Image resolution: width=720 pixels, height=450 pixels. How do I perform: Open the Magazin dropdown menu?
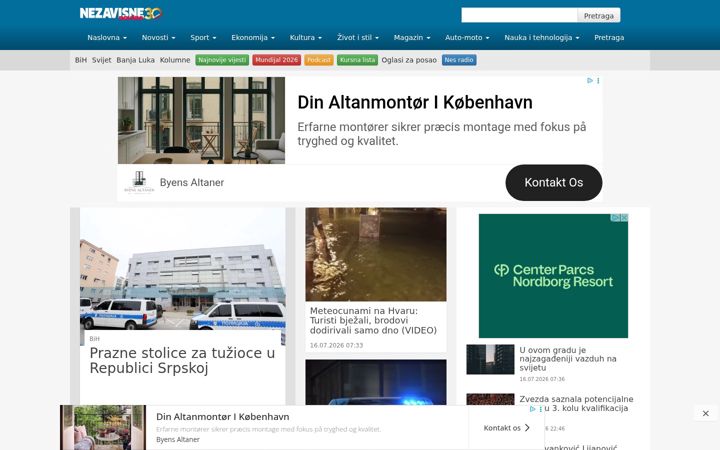(x=411, y=38)
